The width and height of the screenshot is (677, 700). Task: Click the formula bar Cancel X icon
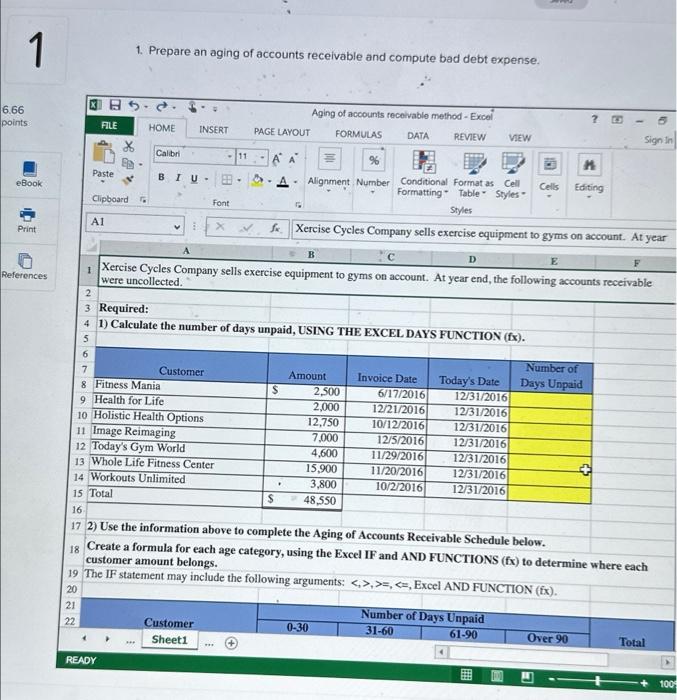[x=220, y=227]
